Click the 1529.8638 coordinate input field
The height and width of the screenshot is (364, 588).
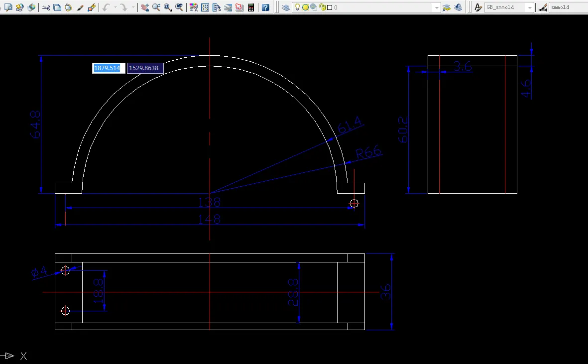[145, 68]
